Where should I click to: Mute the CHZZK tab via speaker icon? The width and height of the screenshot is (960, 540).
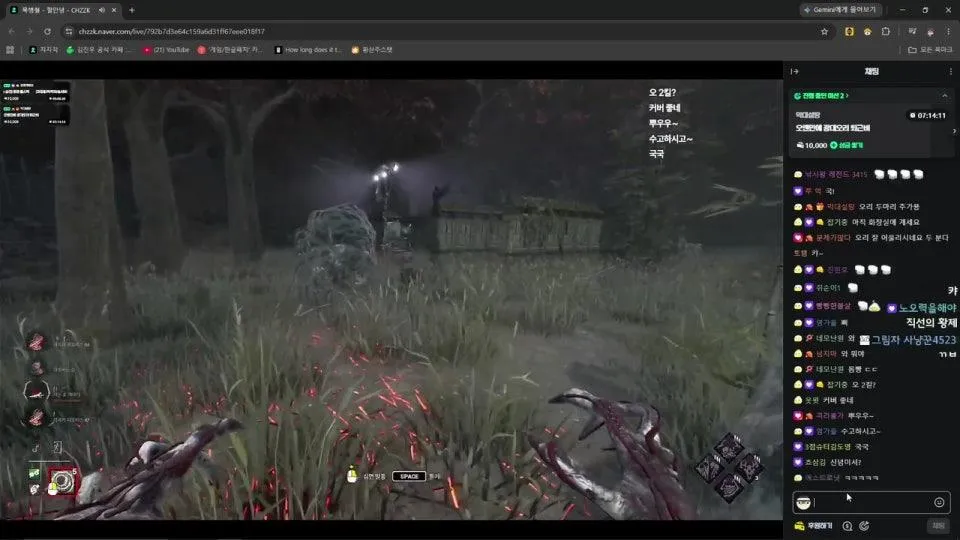[102, 10]
